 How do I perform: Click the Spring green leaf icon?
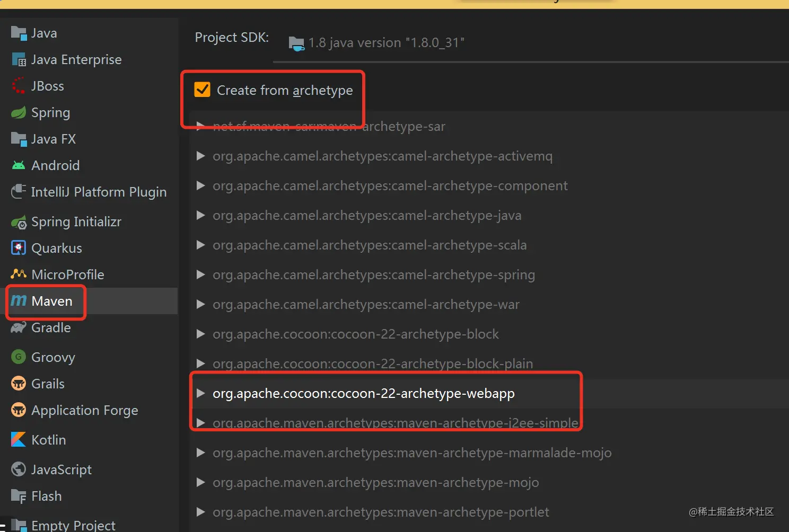point(19,112)
